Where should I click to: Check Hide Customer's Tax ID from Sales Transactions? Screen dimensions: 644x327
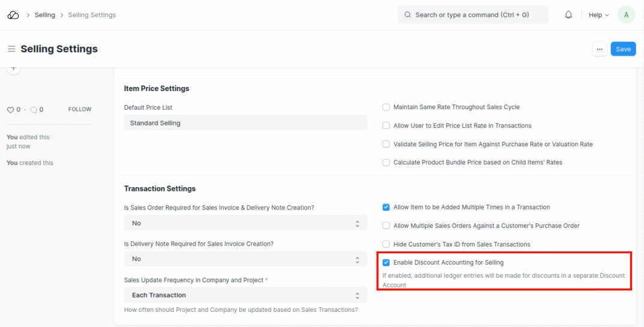click(386, 245)
